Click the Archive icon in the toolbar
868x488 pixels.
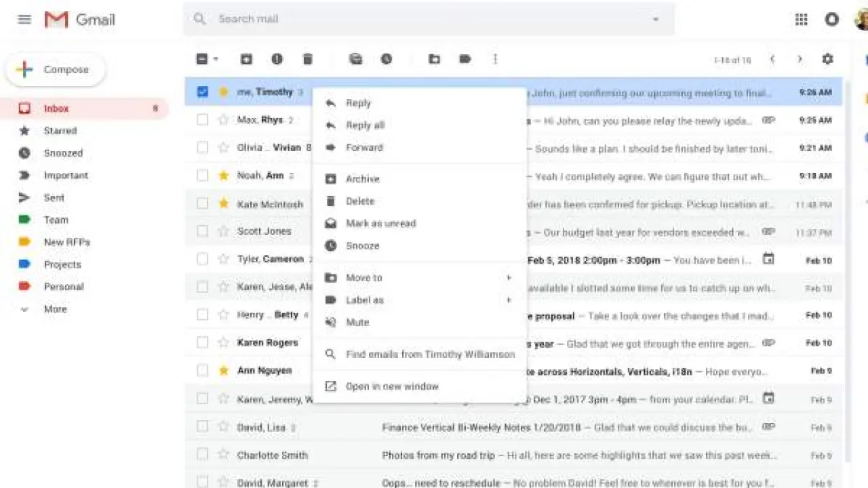(x=246, y=60)
